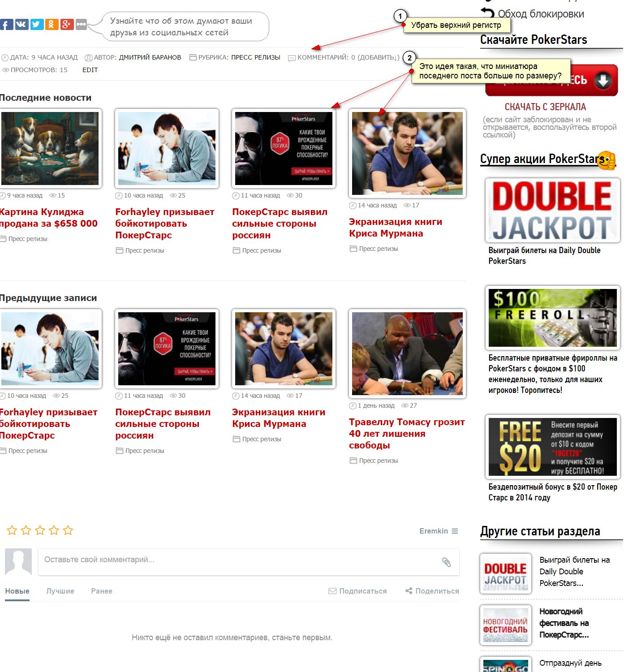Open Пресс релизы under Картина Кулиджа article
The width and height of the screenshot is (637, 672).
click(28, 239)
